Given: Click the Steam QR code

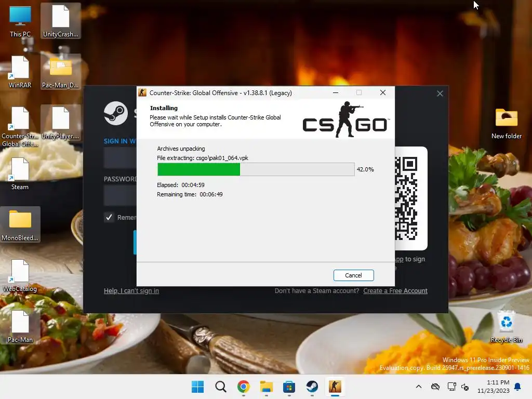Looking at the screenshot, I should tap(406, 198).
